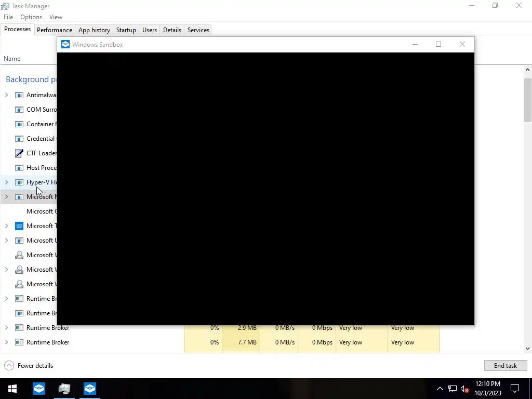Click the active Windows Sandbox taskbar icon
Image resolution: width=532 pixels, height=399 pixels.
tap(89, 389)
